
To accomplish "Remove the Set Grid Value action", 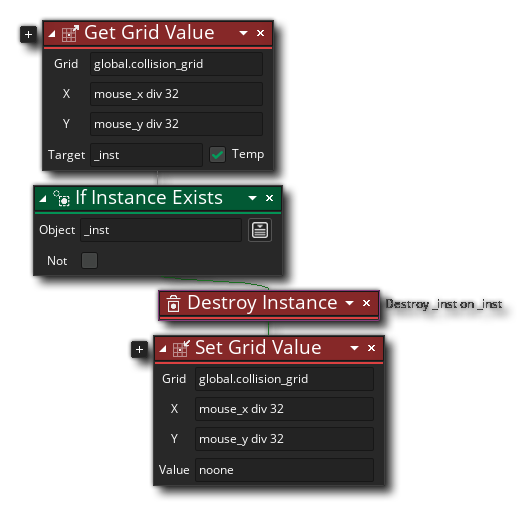I will 371,348.
